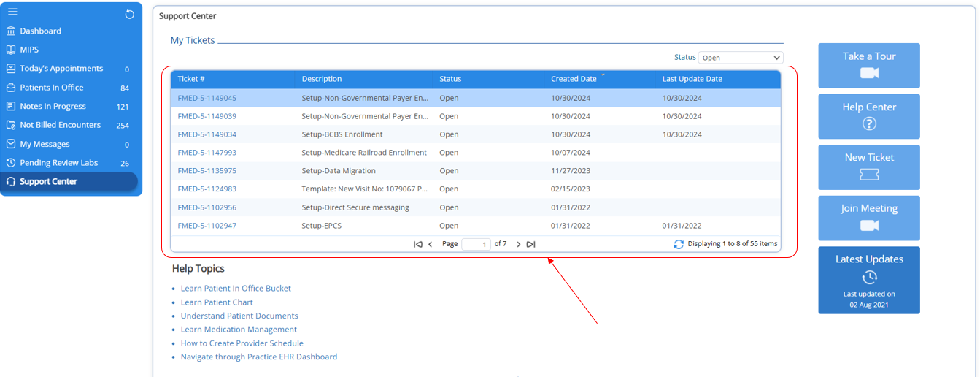Open the Status filter dropdown

coord(741,58)
